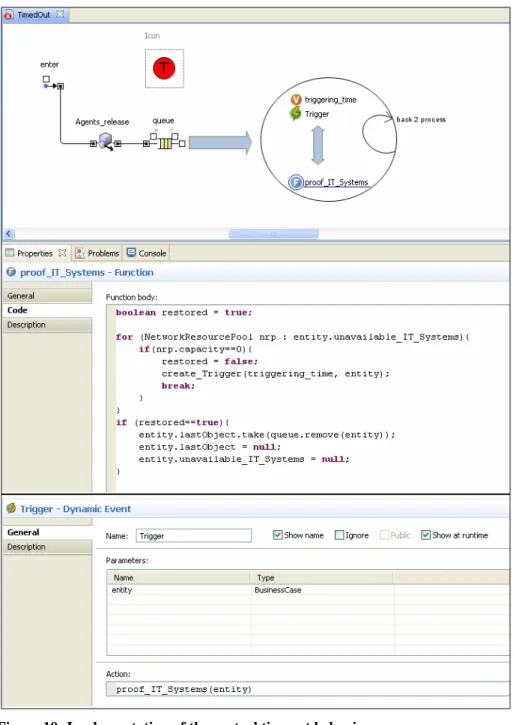
Task: Switch to the Properties tab
Action: coord(35,253)
